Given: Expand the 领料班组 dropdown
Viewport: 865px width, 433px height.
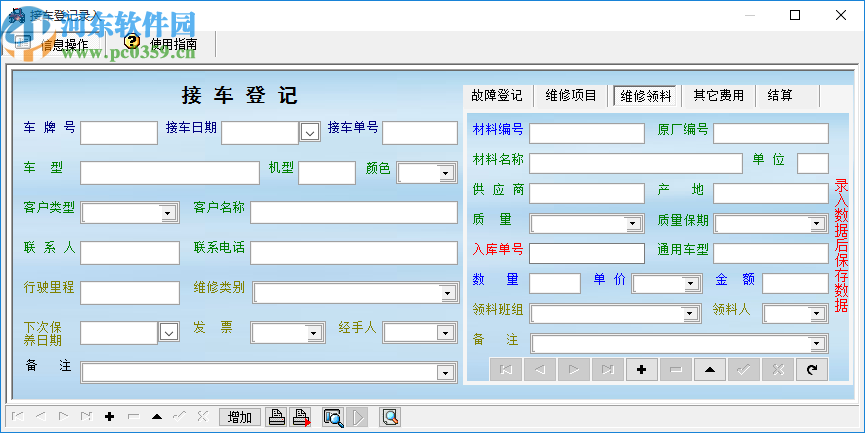Looking at the screenshot, I should (689, 314).
